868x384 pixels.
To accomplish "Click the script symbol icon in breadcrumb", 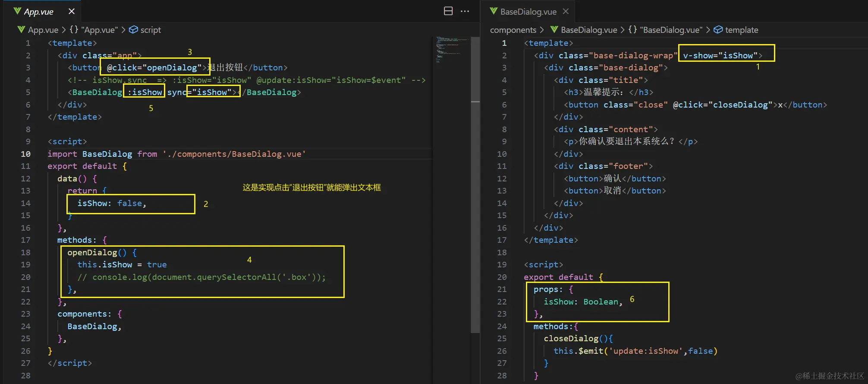I will [134, 29].
